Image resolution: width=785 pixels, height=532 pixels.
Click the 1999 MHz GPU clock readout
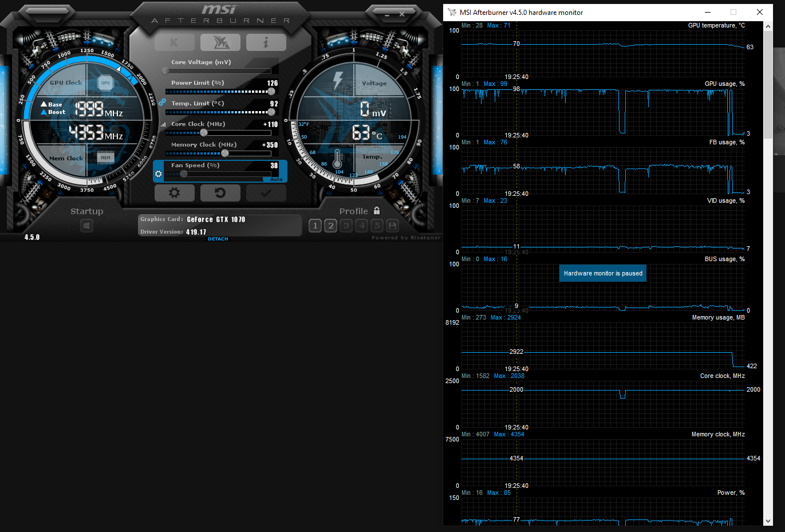point(99,109)
